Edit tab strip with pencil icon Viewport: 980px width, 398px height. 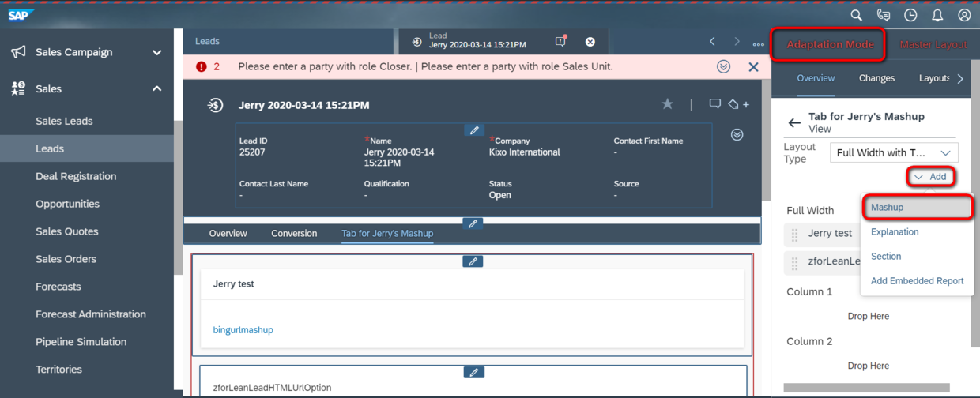(x=473, y=223)
